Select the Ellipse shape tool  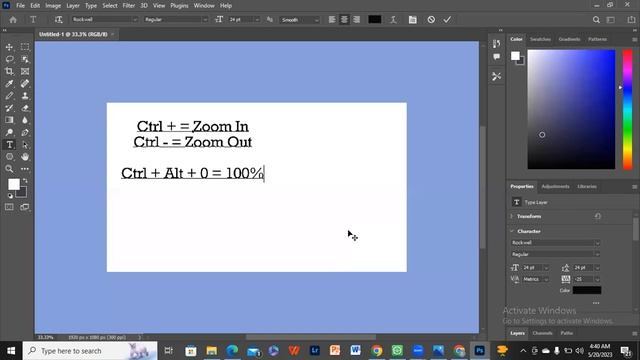tap(9, 157)
